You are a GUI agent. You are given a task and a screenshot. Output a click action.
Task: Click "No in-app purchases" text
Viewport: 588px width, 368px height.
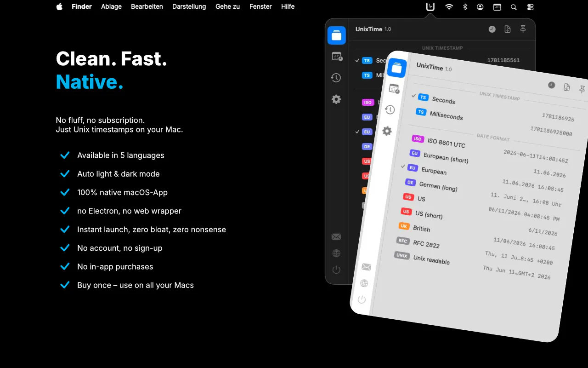115,267
